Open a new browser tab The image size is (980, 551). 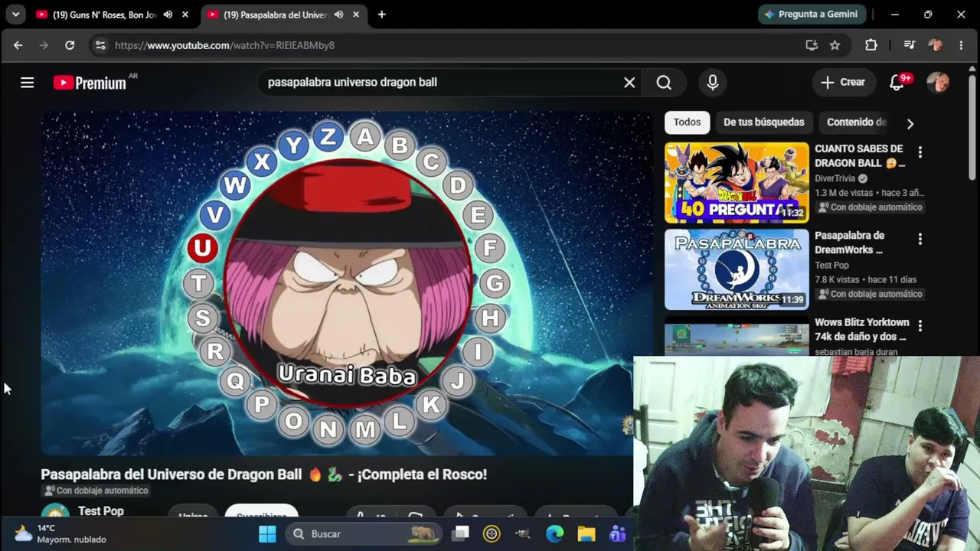point(382,15)
